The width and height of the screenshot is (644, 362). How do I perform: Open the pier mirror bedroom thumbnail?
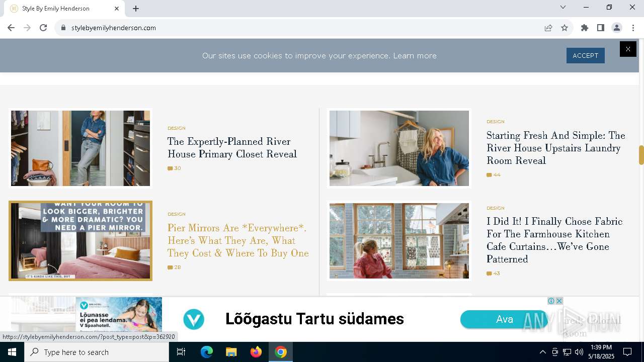coord(80,241)
